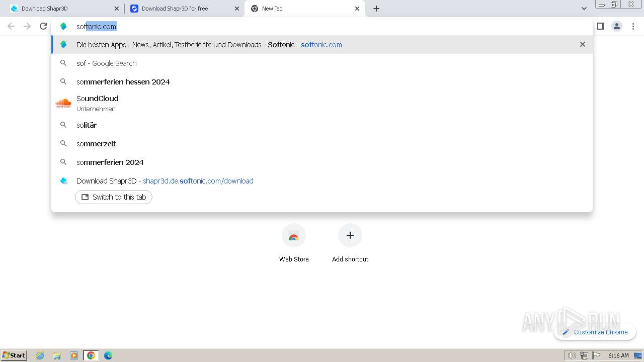Image resolution: width=644 pixels, height=362 pixels.
Task: Go forward with the forward arrow
Action: tap(27, 26)
